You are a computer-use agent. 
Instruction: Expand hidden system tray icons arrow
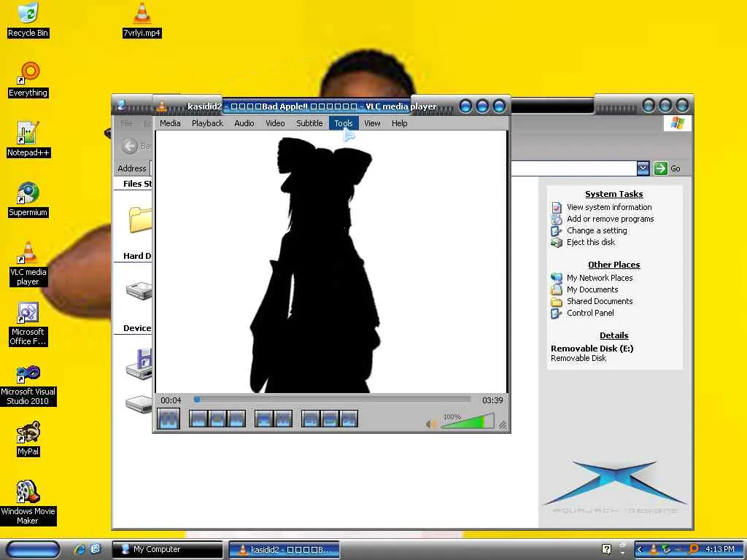pyautogui.click(x=640, y=550)
